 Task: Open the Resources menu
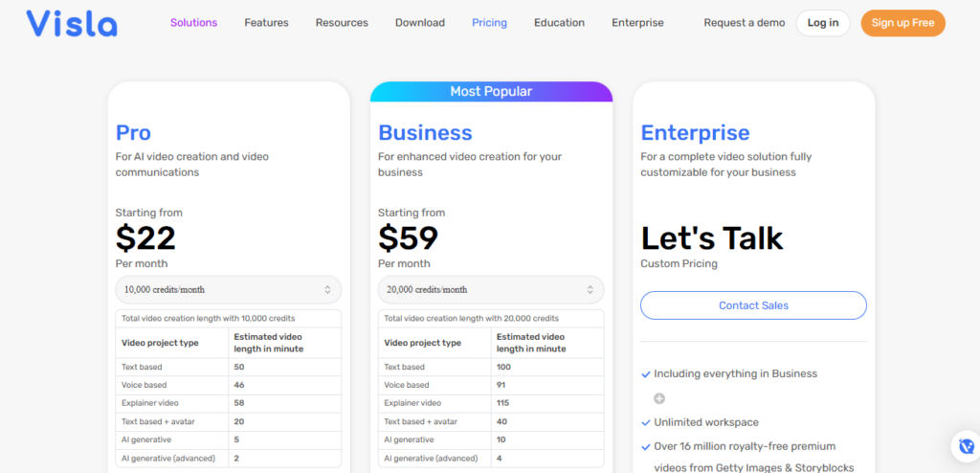pos(342,23)
